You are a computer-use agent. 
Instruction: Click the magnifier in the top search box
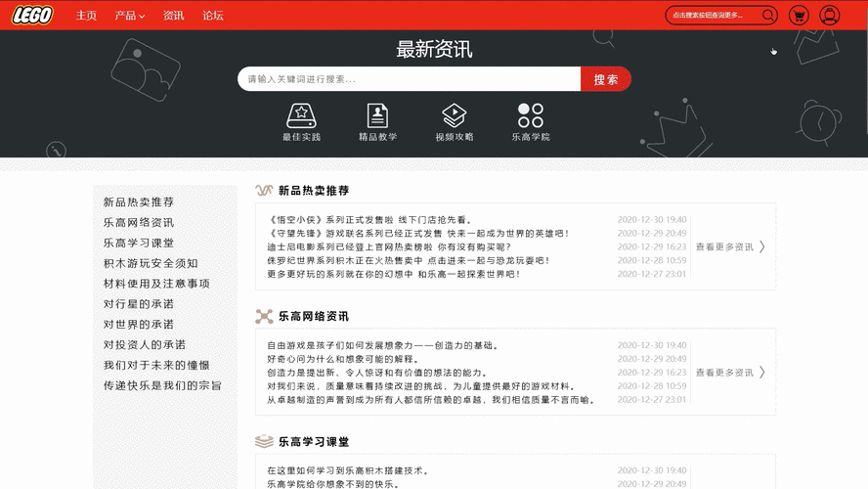[767, 15]
